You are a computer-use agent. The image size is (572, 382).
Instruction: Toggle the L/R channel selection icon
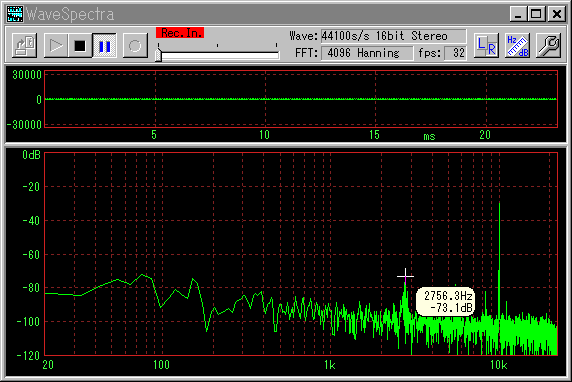(x=486, y=46)
